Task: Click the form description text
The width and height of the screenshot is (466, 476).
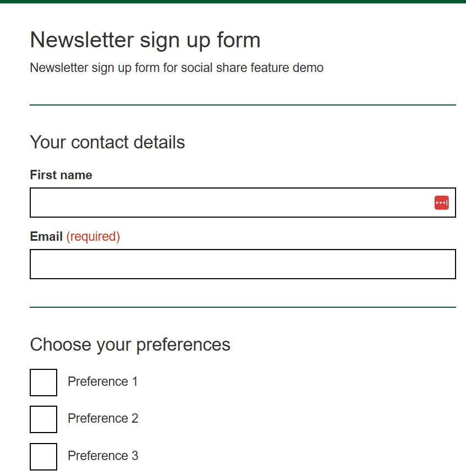Action: (x=177, y=68)
